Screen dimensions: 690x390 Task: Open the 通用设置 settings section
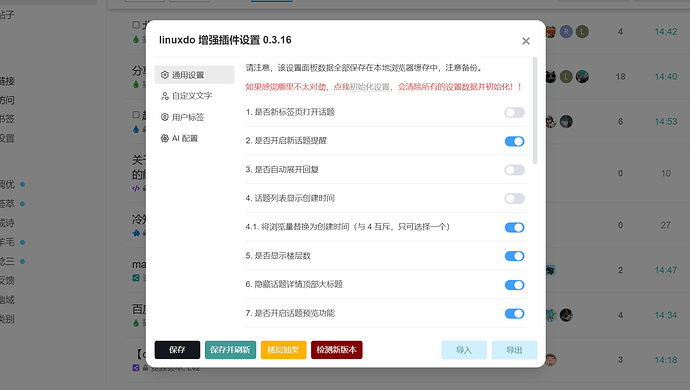point(194,75)
